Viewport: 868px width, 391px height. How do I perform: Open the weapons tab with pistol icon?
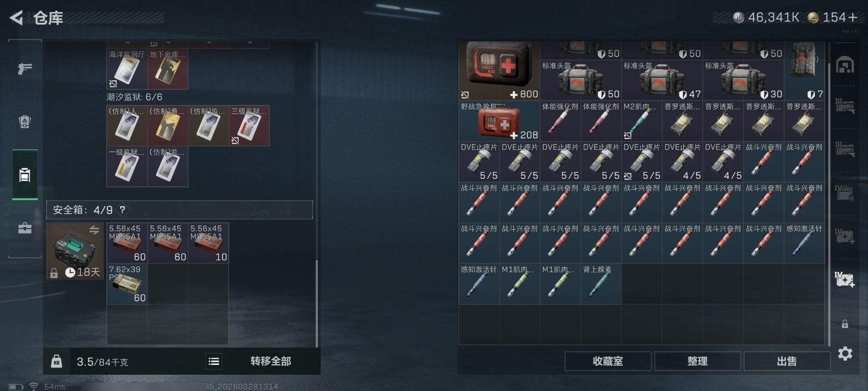[24, 68]
